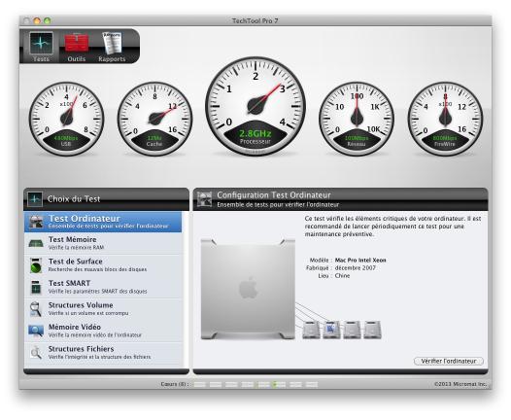Pick the Test SMART drive icon
The height and width of the screenshot is (420, 511).
[x=36, y=287]
